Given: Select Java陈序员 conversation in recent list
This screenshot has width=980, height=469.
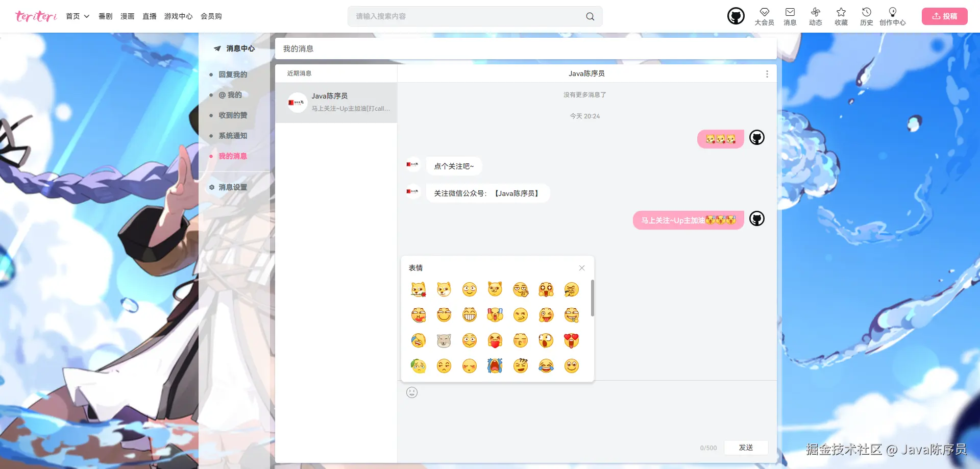Looking at the screenshot, I should (x=336, y=103).
